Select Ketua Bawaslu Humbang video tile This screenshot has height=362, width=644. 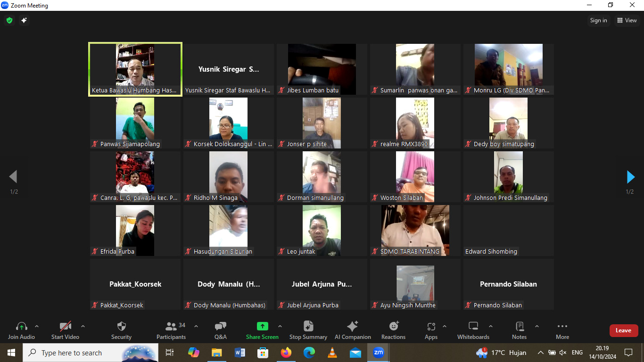(135, 69)
